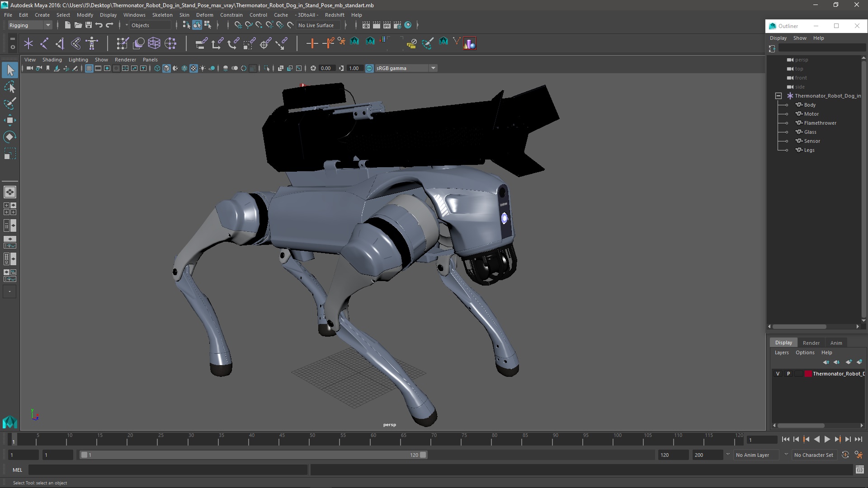The image size is (868, 488).
Task: Open the viewport Shading menu
Action: coord(52,60)
